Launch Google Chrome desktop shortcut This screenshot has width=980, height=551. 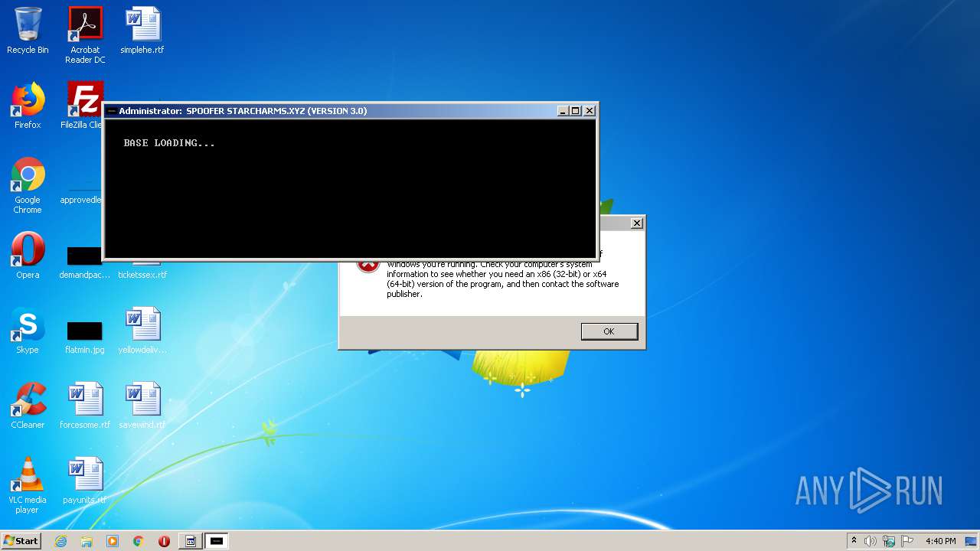tap(28, 185)
